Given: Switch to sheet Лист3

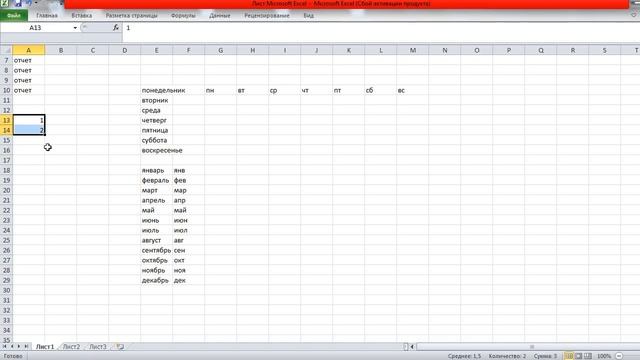Looking at the screenshot, I should [x=98, y=347].
